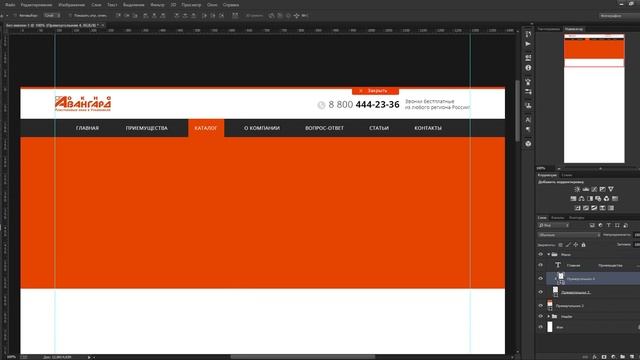Screen dimensions: 640x360
Task: Open the layer filter kind dropdown
Action: (553, 225)
